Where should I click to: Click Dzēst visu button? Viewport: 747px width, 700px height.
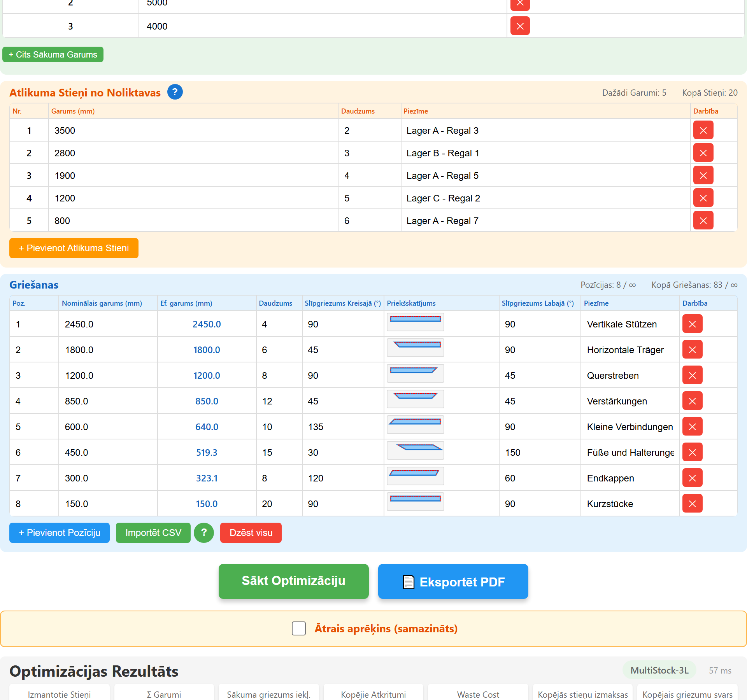pyautogui.click(x=251, y=533)
